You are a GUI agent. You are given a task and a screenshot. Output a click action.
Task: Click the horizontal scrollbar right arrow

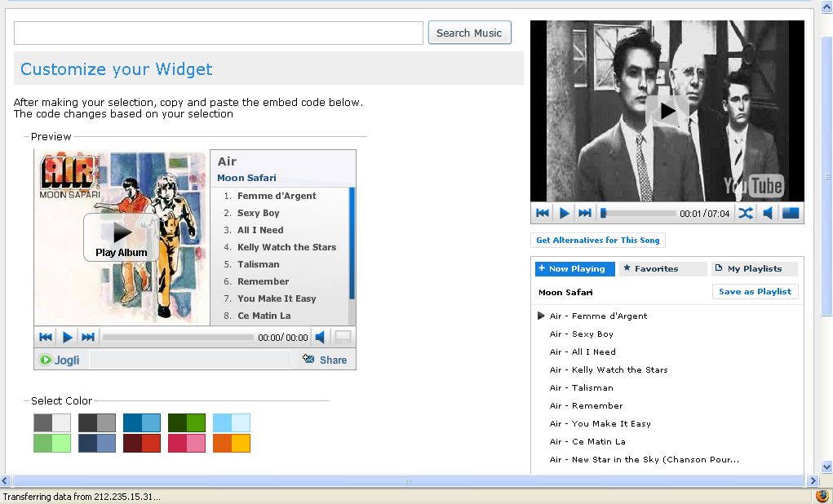(x=813, y=481)
